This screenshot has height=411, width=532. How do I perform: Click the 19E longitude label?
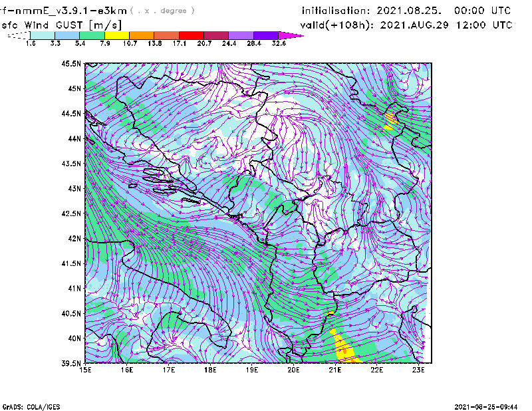point(252,370)
